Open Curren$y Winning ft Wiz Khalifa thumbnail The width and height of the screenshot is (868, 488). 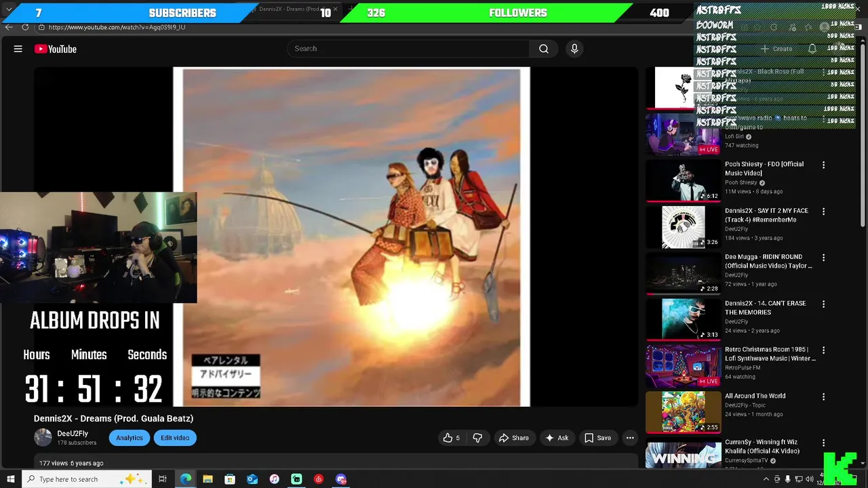click(683, 455)
